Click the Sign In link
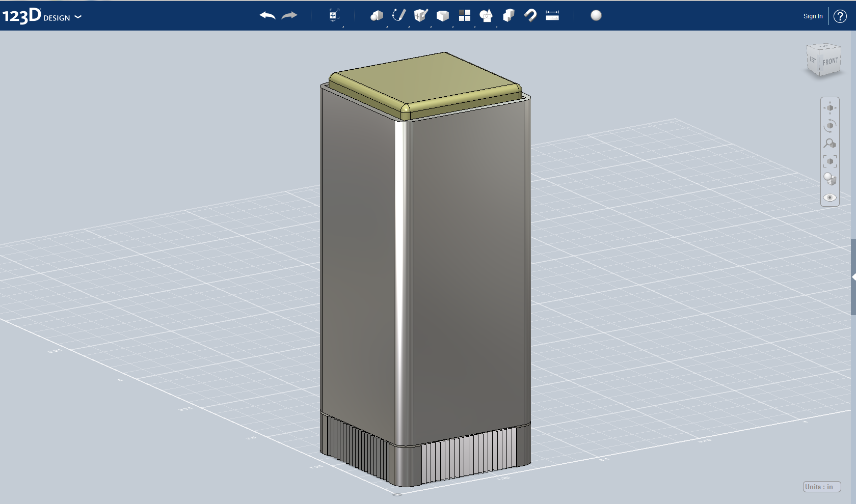Screen dimensions: 856x504 [x=813, y=16]
